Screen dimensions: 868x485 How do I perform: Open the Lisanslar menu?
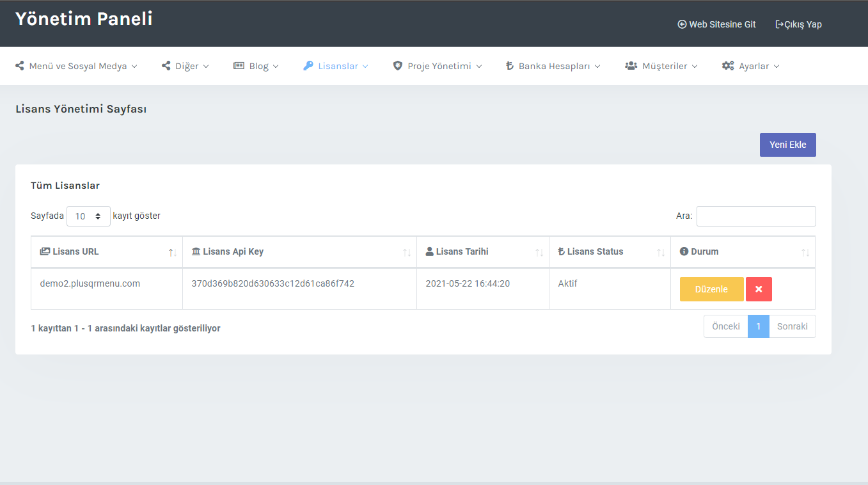(x=336, y=66)
